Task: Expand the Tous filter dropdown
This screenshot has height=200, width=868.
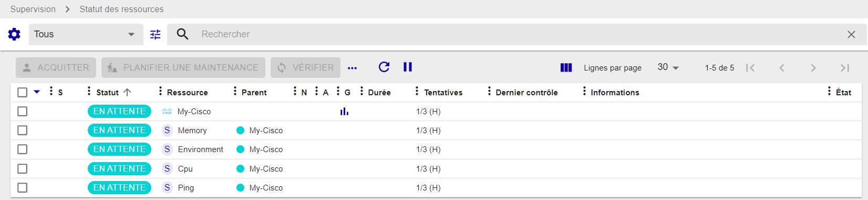Action: [85, 34]
